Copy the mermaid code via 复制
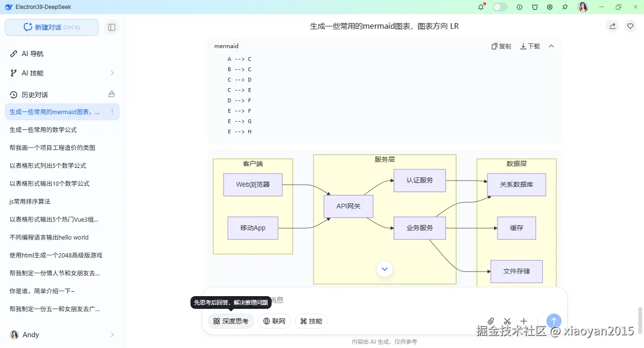 click(501, 46)
